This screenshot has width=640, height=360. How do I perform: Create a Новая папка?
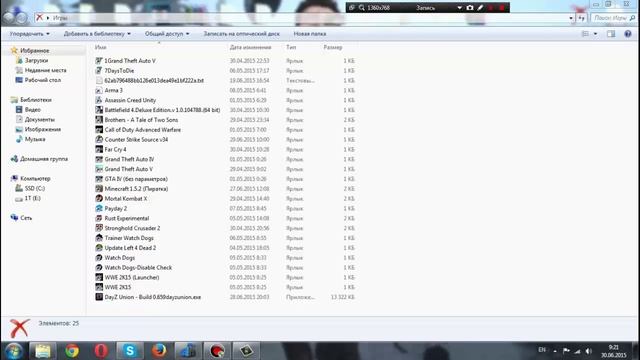[x=310, y=34]
